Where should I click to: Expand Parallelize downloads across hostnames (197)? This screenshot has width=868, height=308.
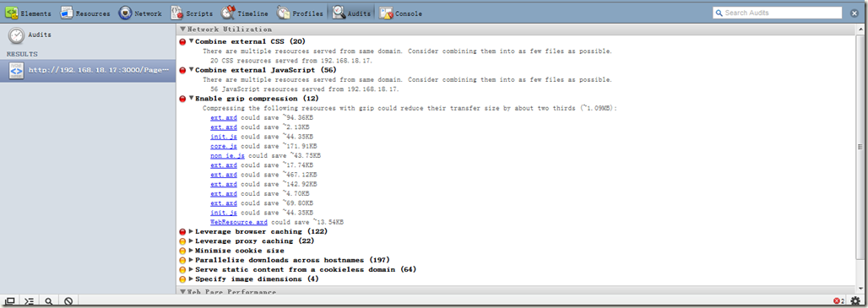192,260
